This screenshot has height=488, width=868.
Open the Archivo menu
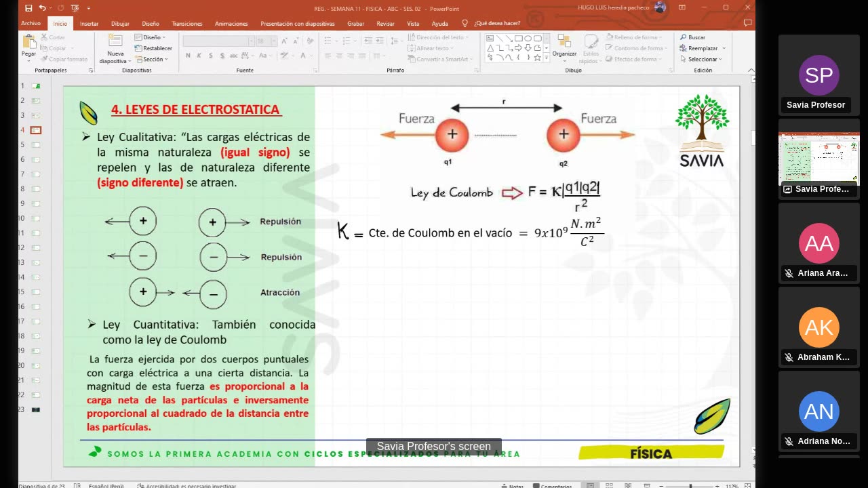pos(31,23)
